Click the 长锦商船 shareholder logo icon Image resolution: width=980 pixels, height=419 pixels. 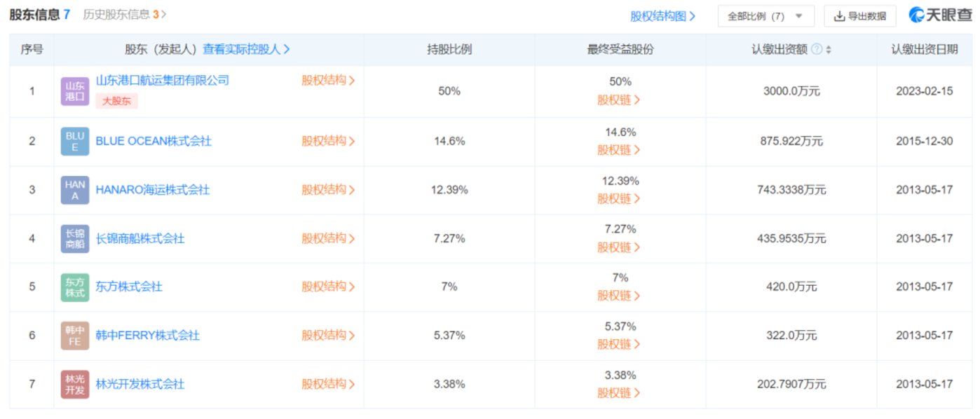(74, 239)
